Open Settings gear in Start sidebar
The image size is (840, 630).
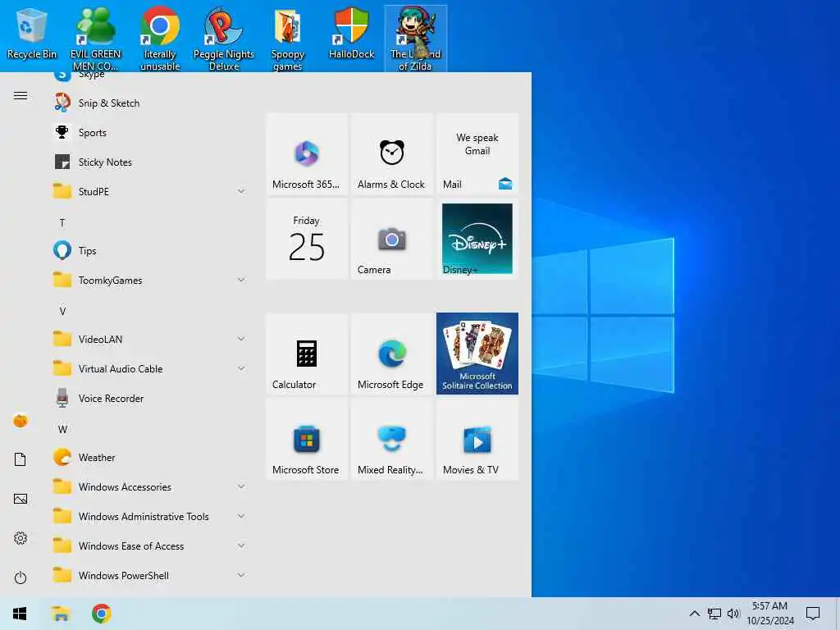click(x=21, y=538)
